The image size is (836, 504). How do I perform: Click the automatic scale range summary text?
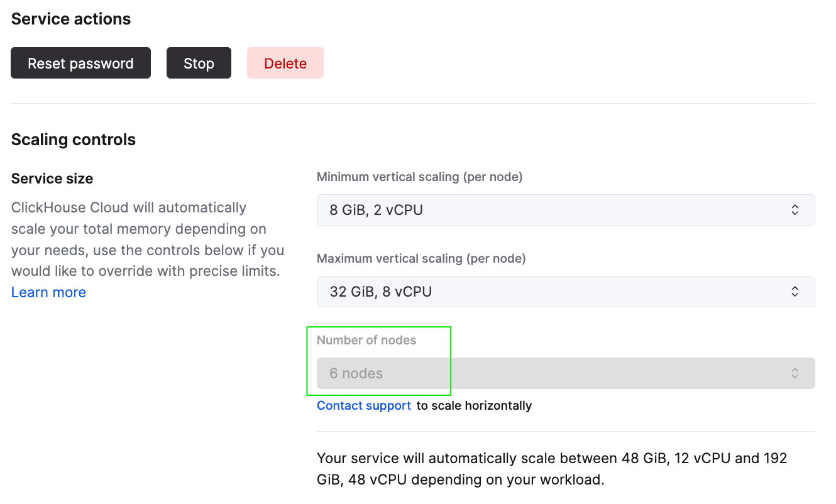click(x=552, y=469)
